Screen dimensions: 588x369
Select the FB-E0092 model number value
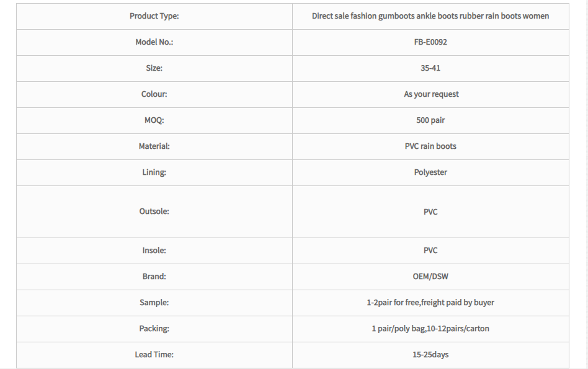tap(430, 42)
